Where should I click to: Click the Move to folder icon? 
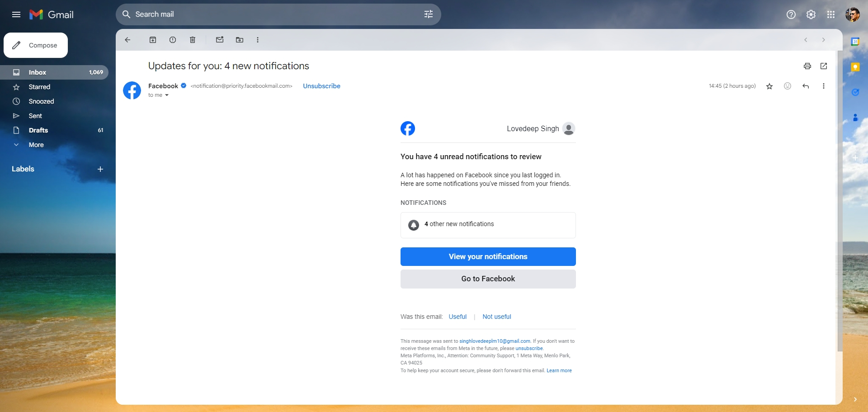click(x=240, y=40)
